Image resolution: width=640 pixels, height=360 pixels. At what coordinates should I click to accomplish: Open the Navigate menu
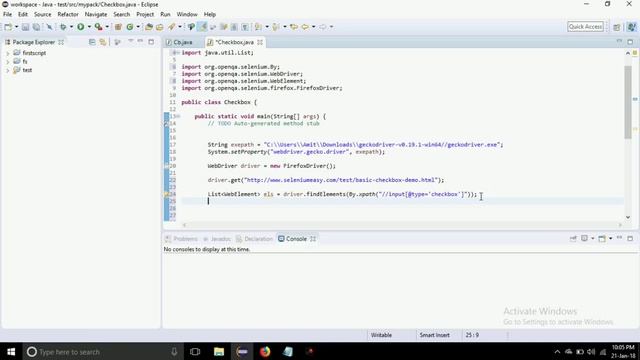(96, 14)
